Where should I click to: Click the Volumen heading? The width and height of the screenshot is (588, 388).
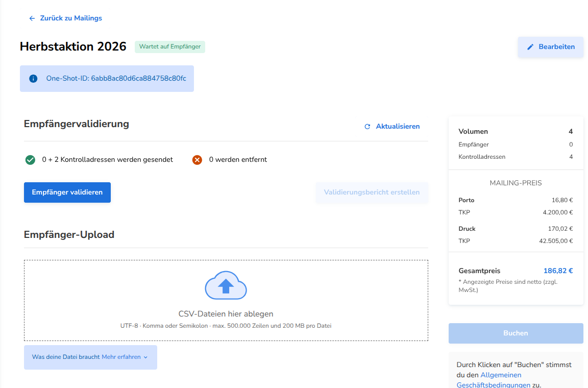pyautogui.click(x=473, y=132)
